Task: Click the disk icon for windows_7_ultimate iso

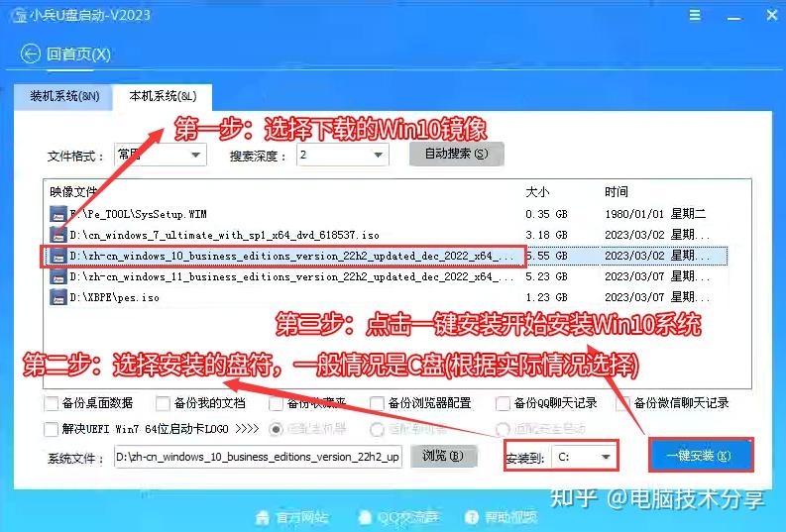Action: (x=58, y=235)
